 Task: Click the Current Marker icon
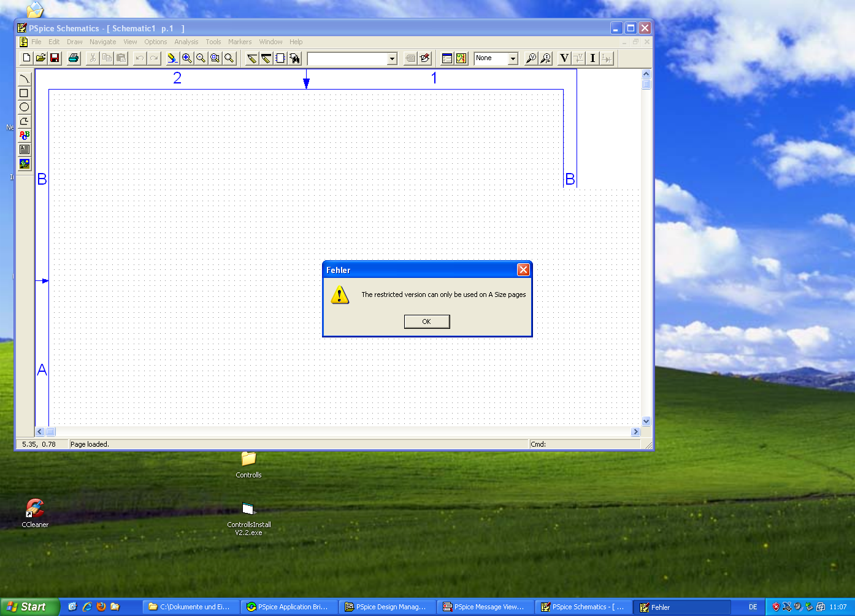(x=545, y=58)
